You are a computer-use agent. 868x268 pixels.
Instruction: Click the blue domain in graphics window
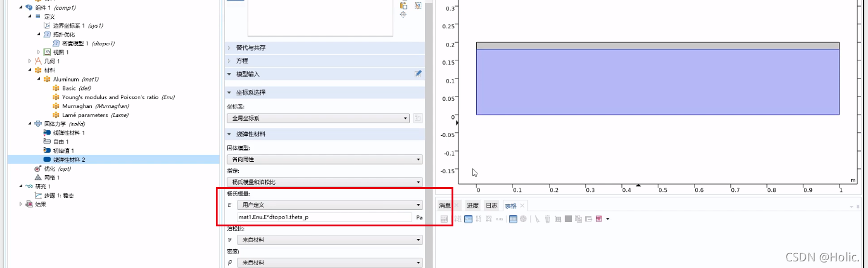pos(658,81)
